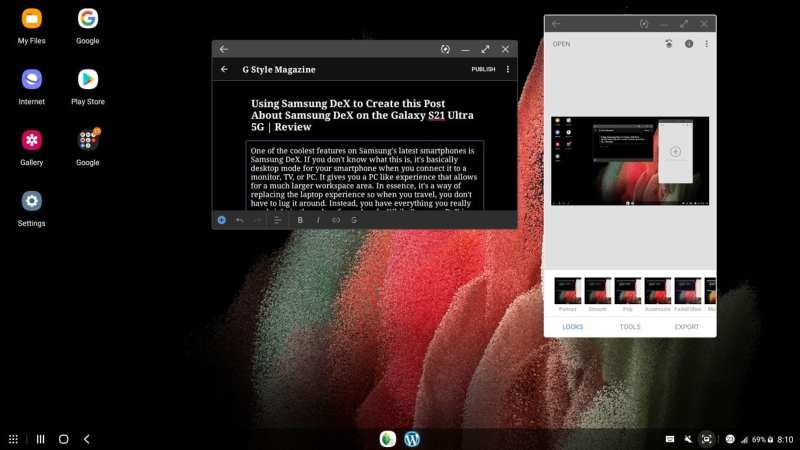Undo the last edit in editor

click(x=240, y=220)
